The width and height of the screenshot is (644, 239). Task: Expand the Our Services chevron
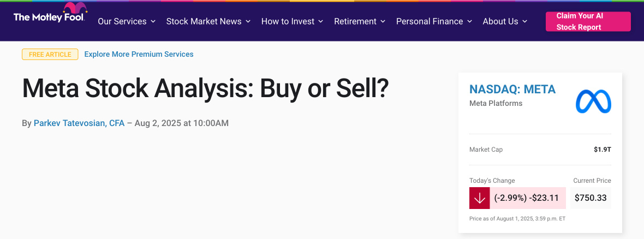coord(153,21)
